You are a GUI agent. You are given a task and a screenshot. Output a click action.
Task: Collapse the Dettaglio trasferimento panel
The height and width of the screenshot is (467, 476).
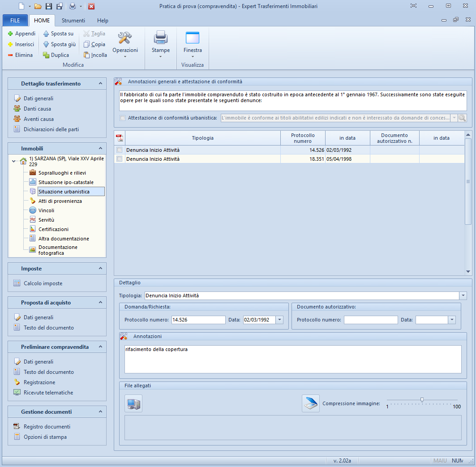pos(100,84)
